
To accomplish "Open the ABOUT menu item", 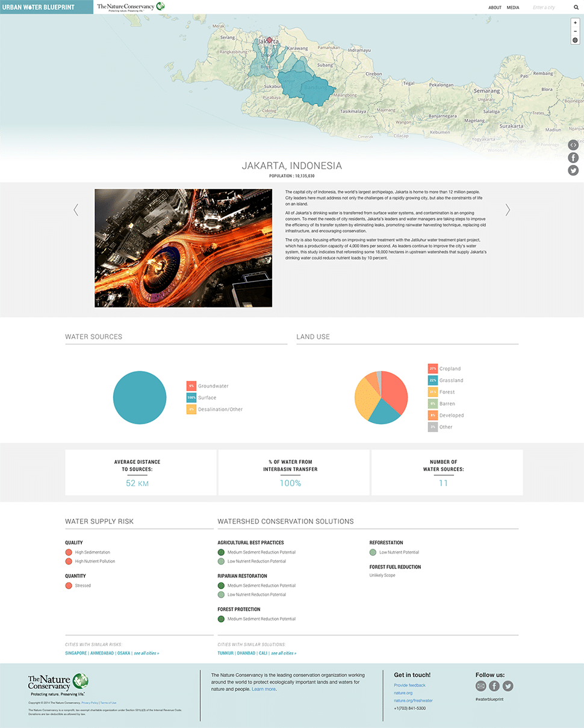I will click(495, 7).
